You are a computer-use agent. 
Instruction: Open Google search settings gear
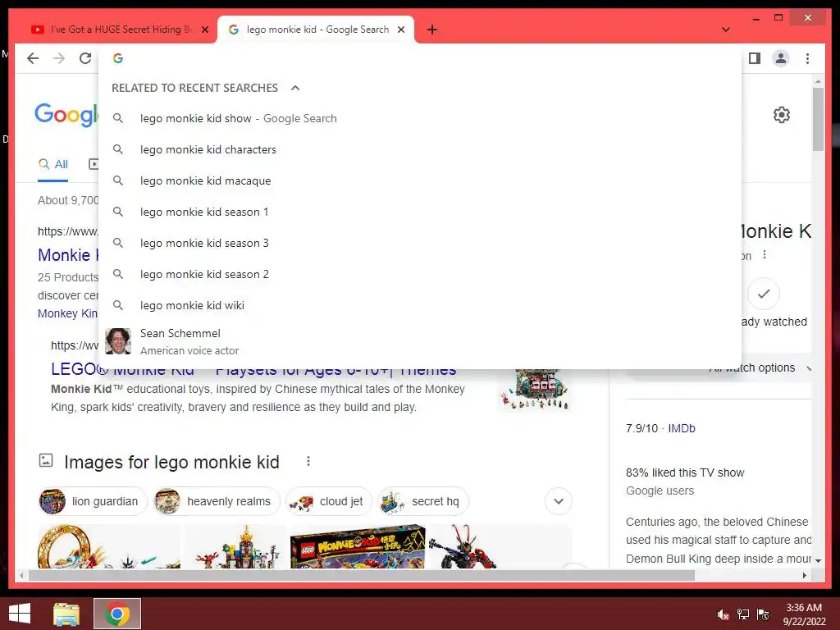point(782,115)
